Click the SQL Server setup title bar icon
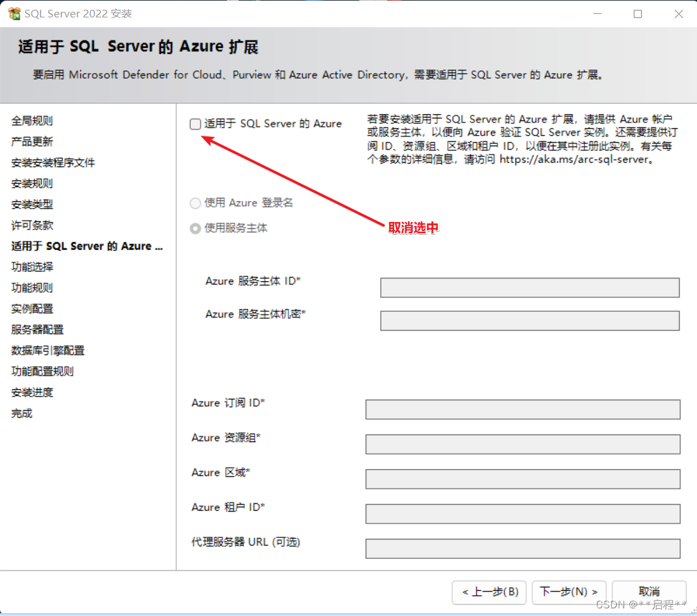This screenshot has width=697, height=616. [x=14, y=14]
